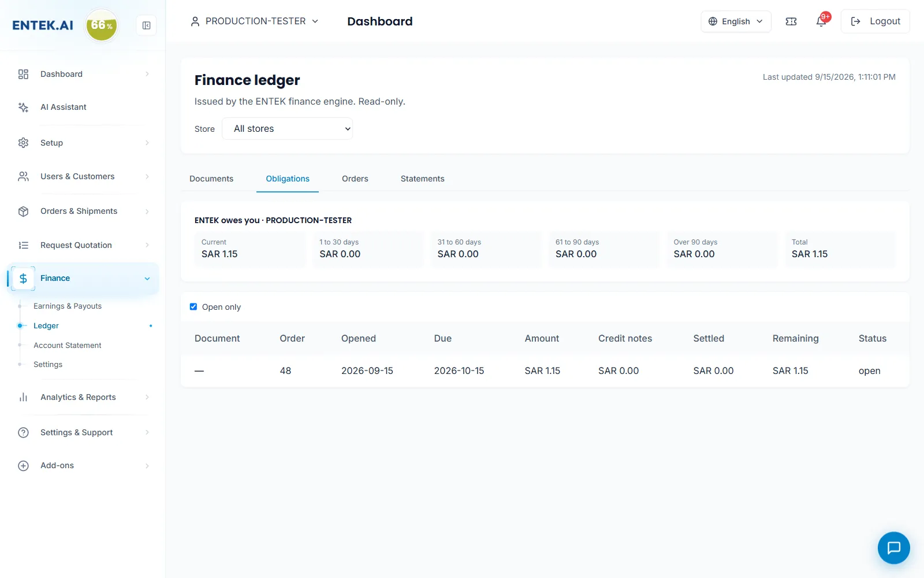924x578 pixels.
Task: Open the All stores dropdown
Action: pos(287,129)
